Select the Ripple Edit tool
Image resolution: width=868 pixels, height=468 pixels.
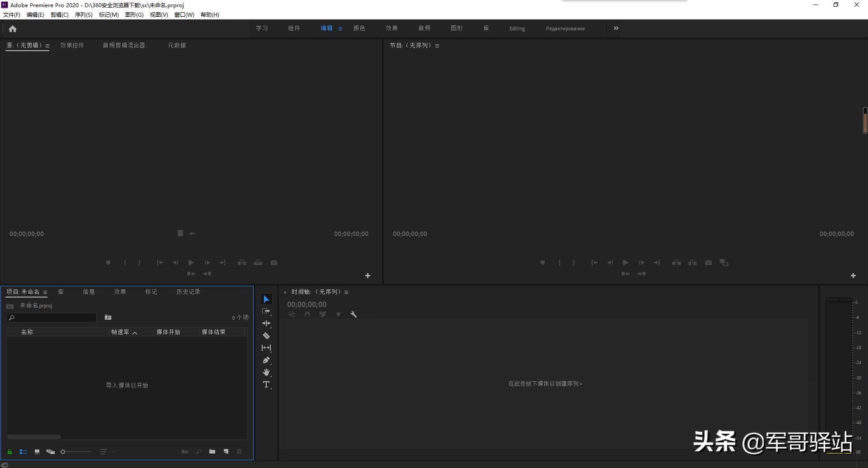(x=266, y=323)
